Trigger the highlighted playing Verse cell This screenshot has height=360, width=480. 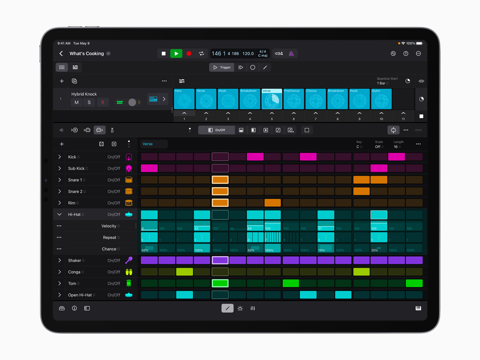point(272,99)
